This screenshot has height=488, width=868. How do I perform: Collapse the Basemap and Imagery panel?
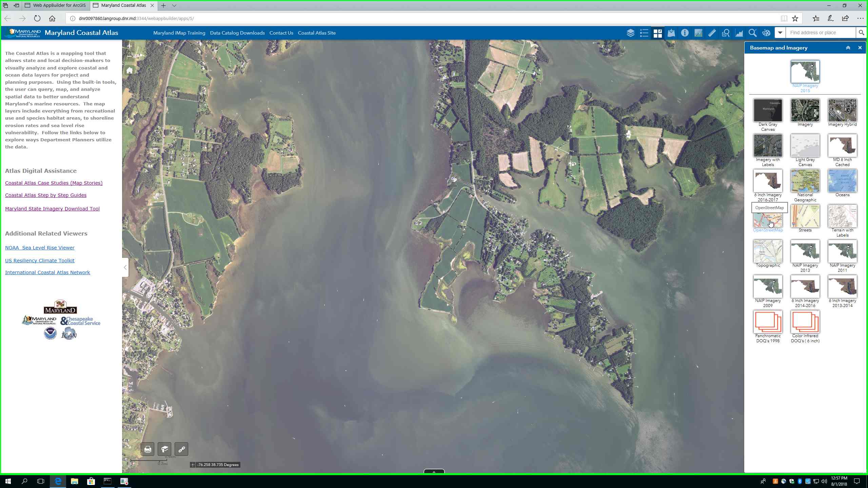[848, 48]
